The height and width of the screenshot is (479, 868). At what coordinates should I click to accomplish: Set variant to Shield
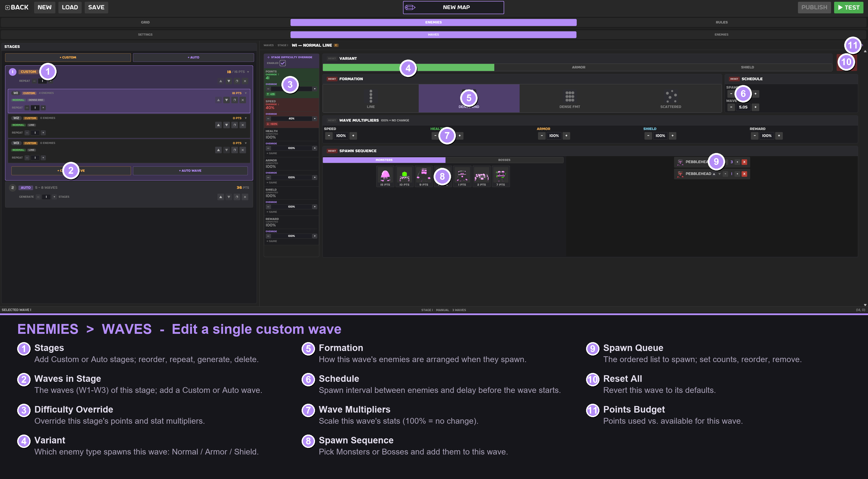click(x=747, y=67)
